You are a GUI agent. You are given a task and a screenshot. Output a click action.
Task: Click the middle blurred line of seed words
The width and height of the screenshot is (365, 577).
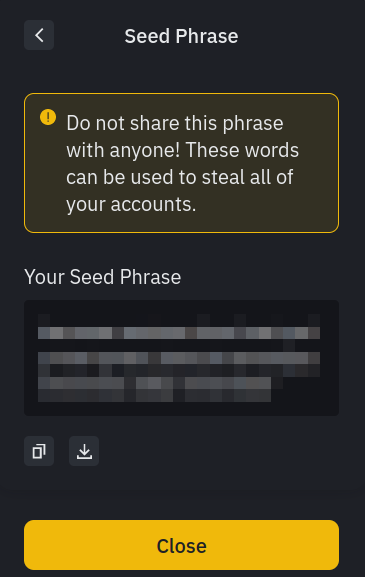pyautogui.click(x=179, y=358)
